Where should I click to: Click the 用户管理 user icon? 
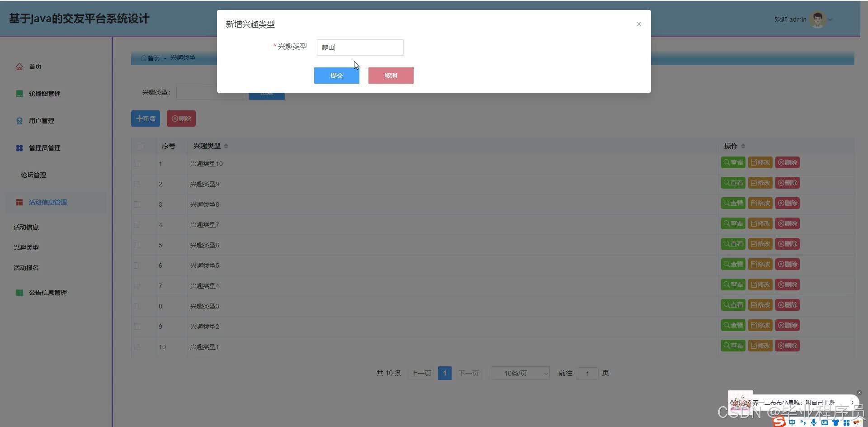pos(19,120)
